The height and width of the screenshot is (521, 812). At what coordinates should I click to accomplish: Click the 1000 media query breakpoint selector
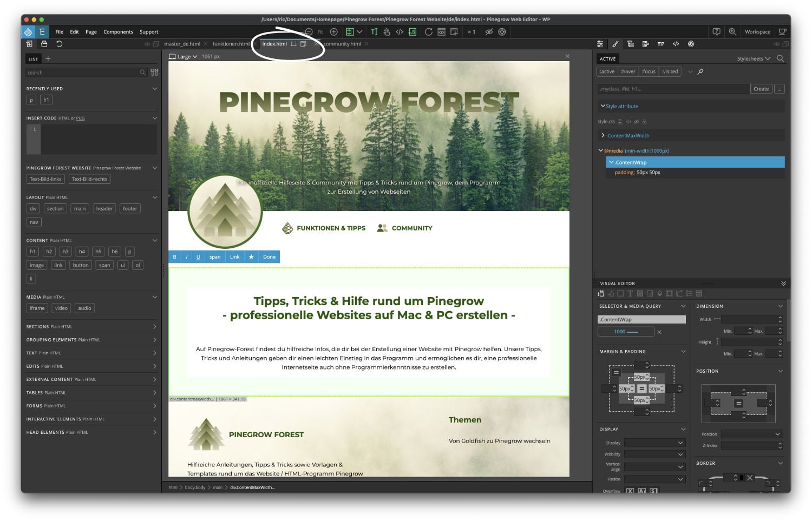pos(626,332)
